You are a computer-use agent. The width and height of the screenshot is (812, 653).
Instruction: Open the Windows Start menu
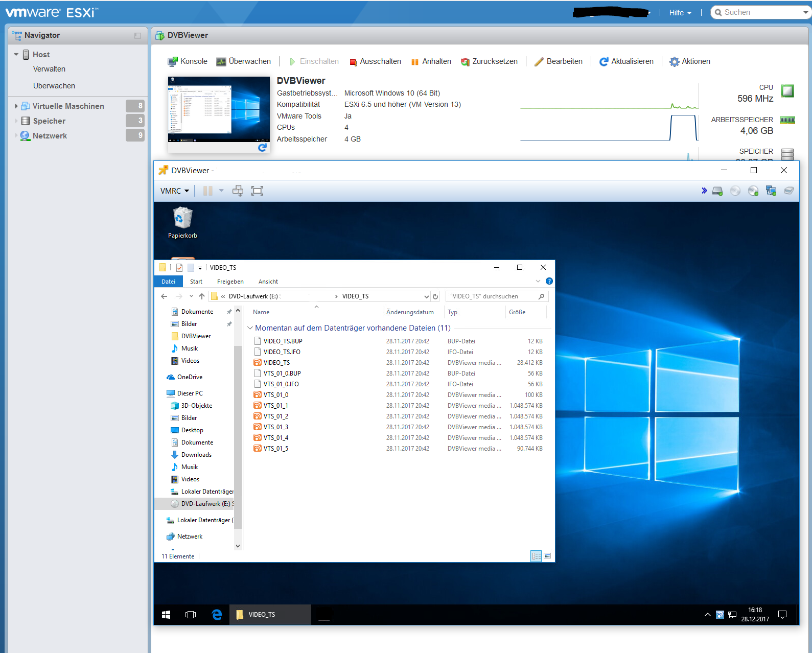pyautogui.click(x=166, y=615)
